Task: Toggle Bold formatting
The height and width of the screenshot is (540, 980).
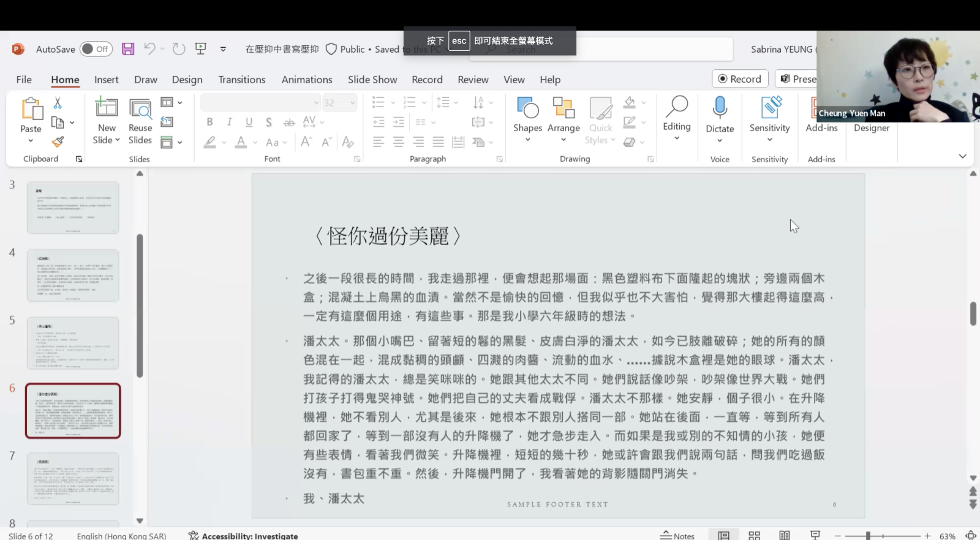Action: (x=209, y=122)
